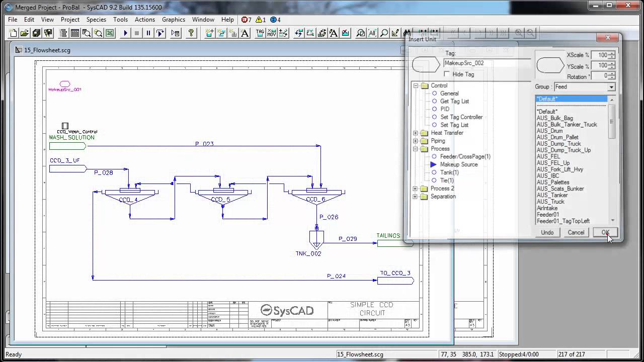Collapse the Process tree folder
Viewport: 644px width, 362px height.
pos(416,149)
